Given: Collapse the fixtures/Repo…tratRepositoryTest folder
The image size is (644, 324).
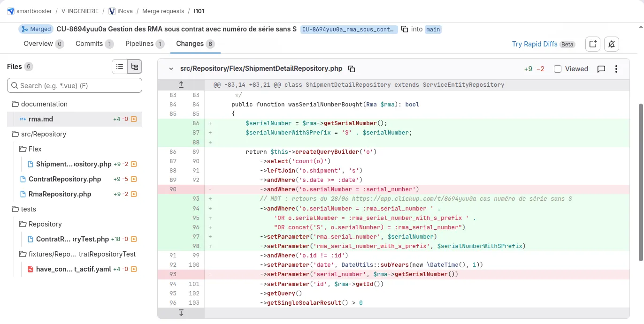Looking at the screenshot, I should [77, 254].
